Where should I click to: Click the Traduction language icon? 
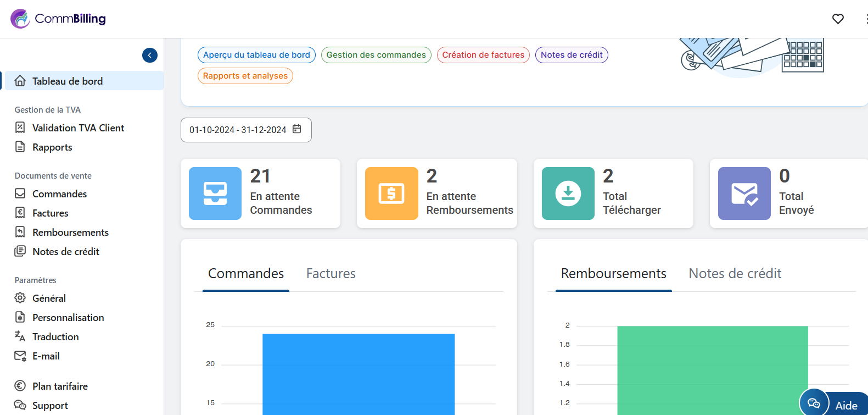(x=20, y=336)
